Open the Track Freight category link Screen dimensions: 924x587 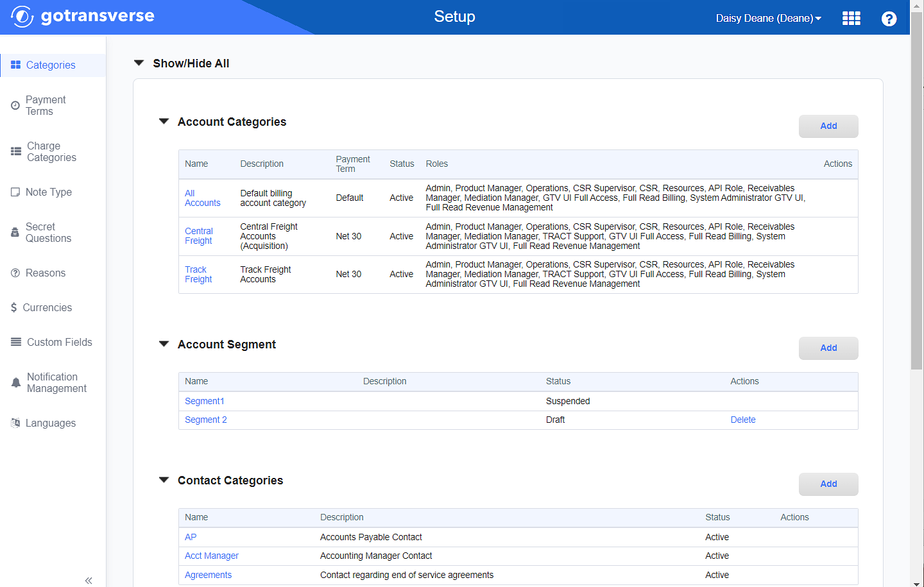[198, 274]
